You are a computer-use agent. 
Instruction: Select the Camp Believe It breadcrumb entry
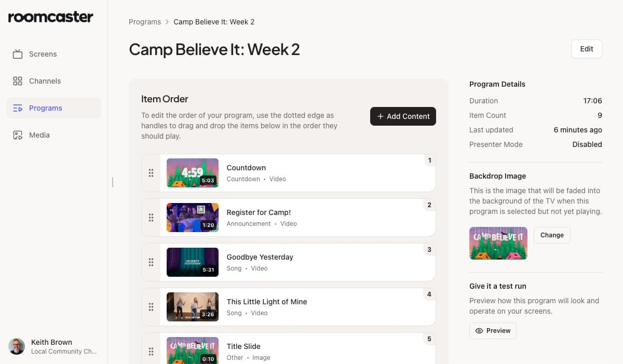click(x=214, y=21)
